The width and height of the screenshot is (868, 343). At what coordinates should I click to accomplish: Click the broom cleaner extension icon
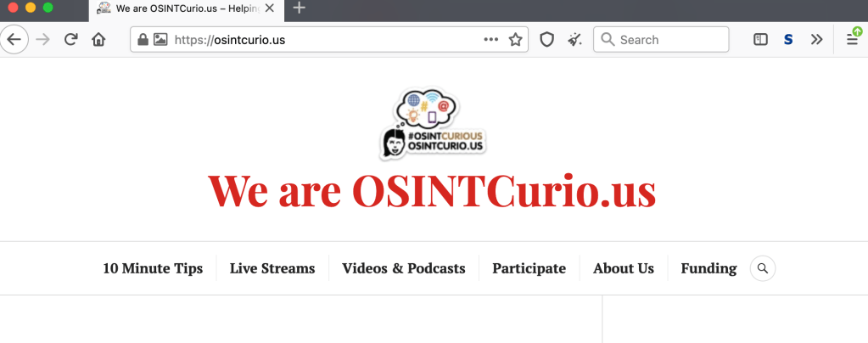click(x=574, y=39)
